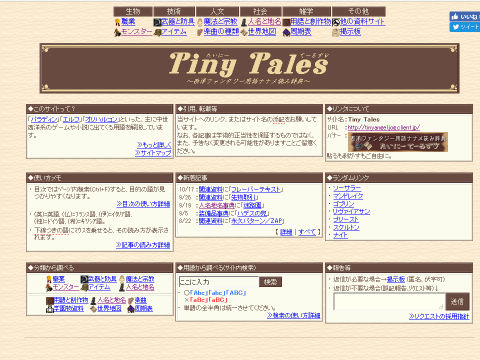Viewport: 480px width, 360px height.
Task: Click 周期表 icon in 分類から調べる panel
Action: click(131, 309)
